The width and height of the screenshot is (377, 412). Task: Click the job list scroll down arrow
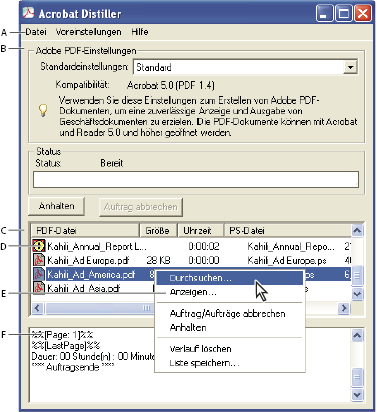pyautogui.click(x=357, y=294)
